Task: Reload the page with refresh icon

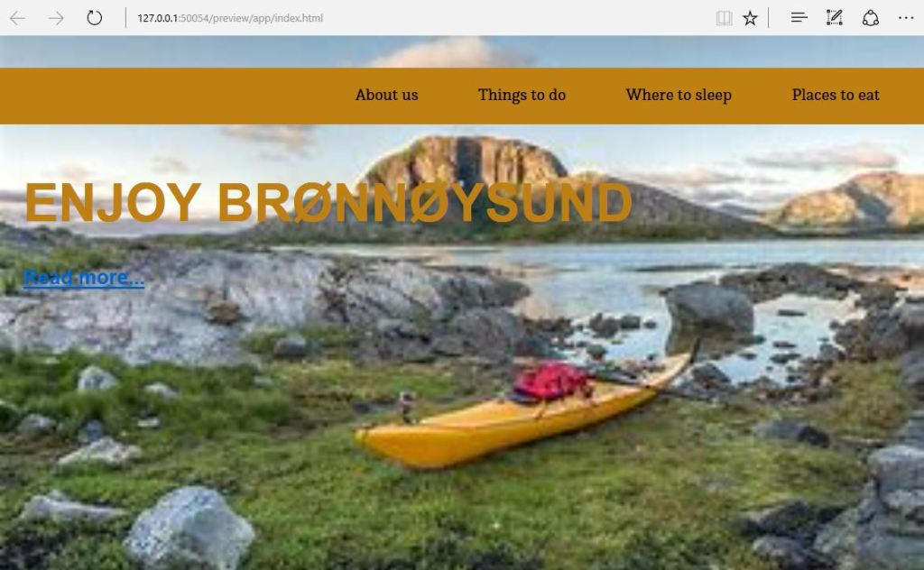Action: (94, 18)
